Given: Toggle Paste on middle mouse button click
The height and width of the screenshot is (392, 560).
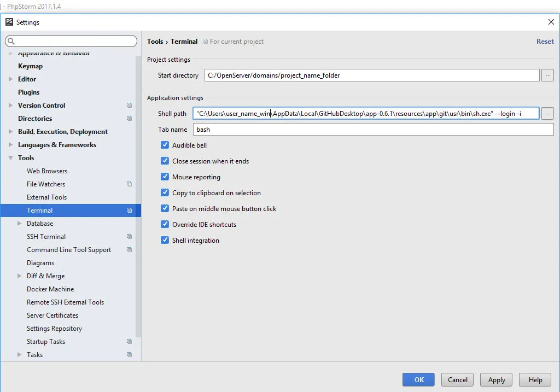Looking at the screenshot, I should (x=165, y=208).
